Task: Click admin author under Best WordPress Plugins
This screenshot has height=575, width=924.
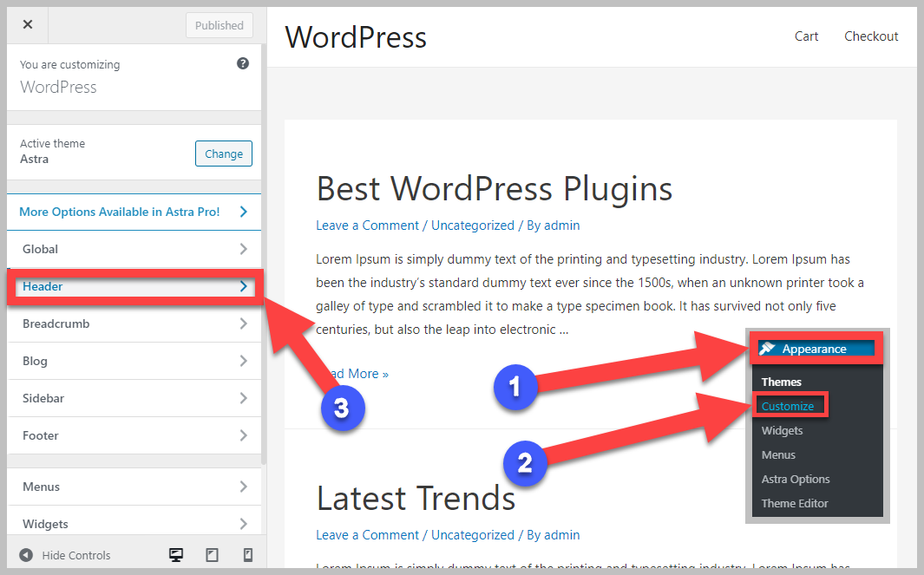Action: point(561,225)
